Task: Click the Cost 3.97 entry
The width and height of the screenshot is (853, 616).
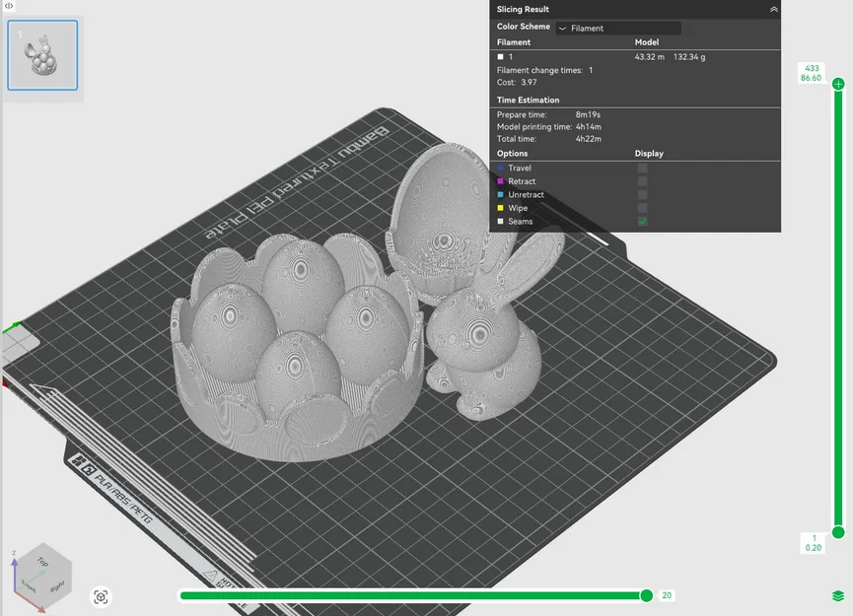Action: point(517,82)
